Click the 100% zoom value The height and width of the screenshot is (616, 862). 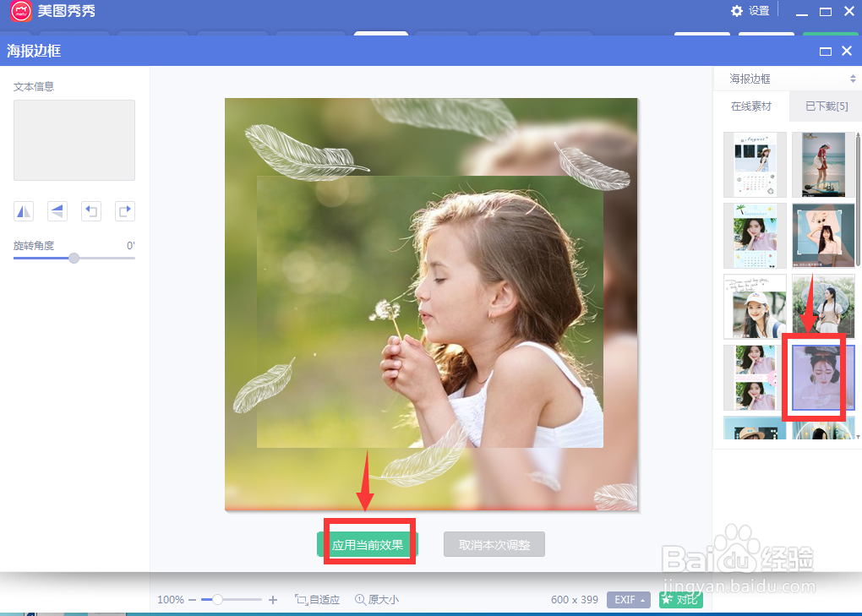click(x=171, y=600)
